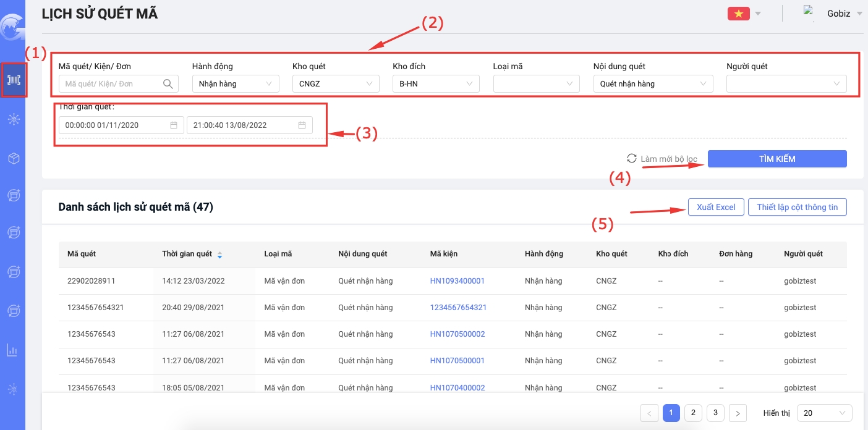Open the Nội dung quét dropdown

point(652,84)
